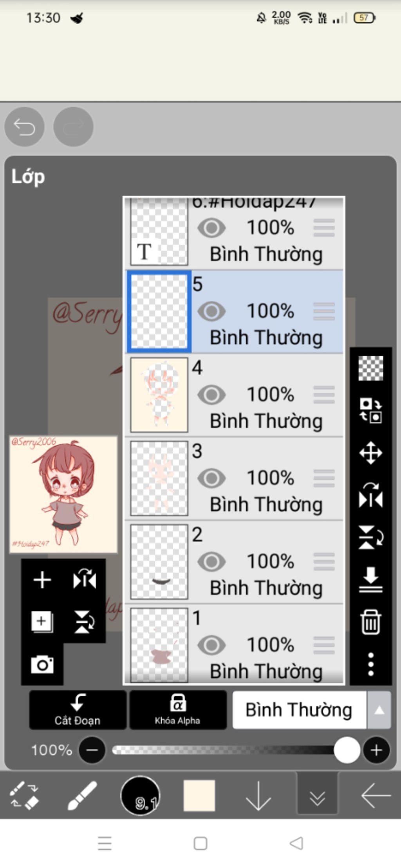Tap the undo arrow button

click(x=24, y=127)
